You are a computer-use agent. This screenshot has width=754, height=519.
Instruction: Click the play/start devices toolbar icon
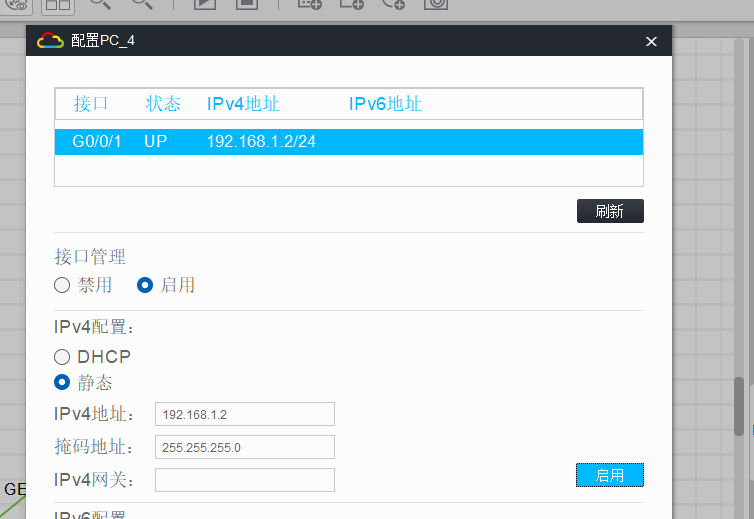205,4
